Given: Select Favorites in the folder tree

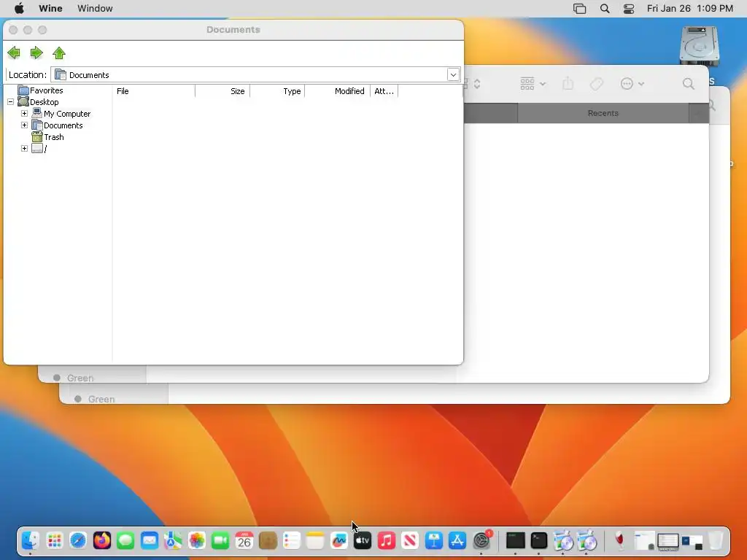Looking at the screenshot, I should (x=46, y=90).
